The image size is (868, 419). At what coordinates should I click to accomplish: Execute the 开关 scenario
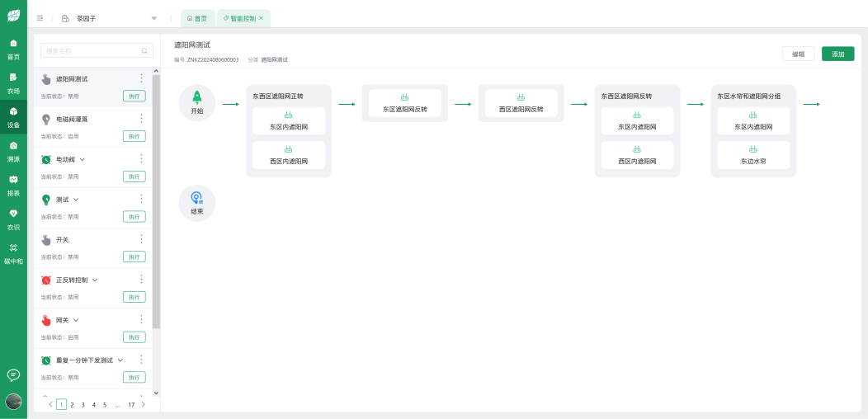point(134,257)
